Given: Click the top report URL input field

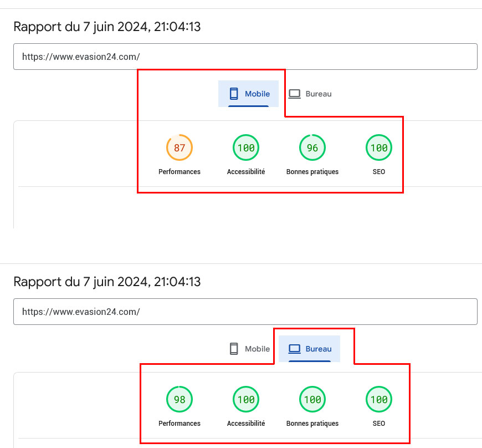Looking at the screenshot, I should (245, 57).
